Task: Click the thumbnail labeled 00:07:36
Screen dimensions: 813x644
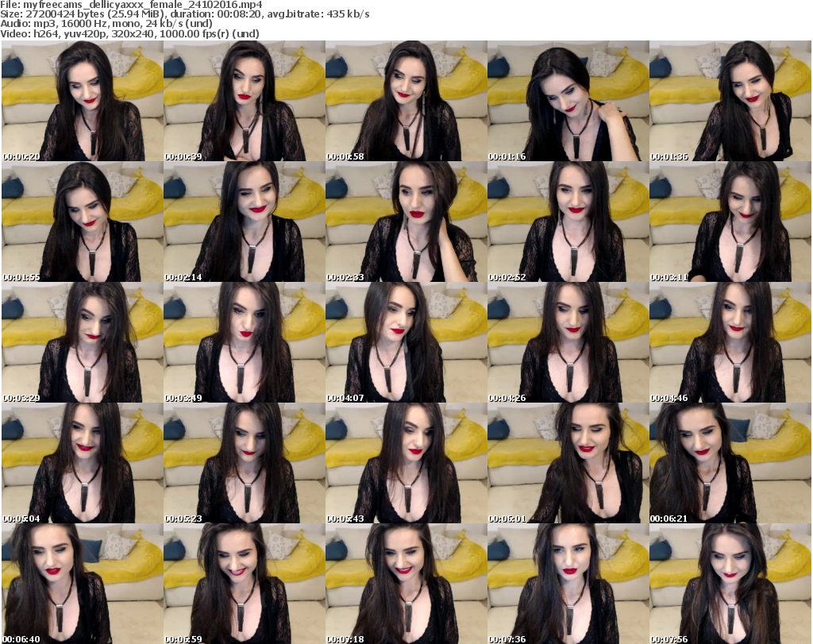Action: (x=568, y=584)
